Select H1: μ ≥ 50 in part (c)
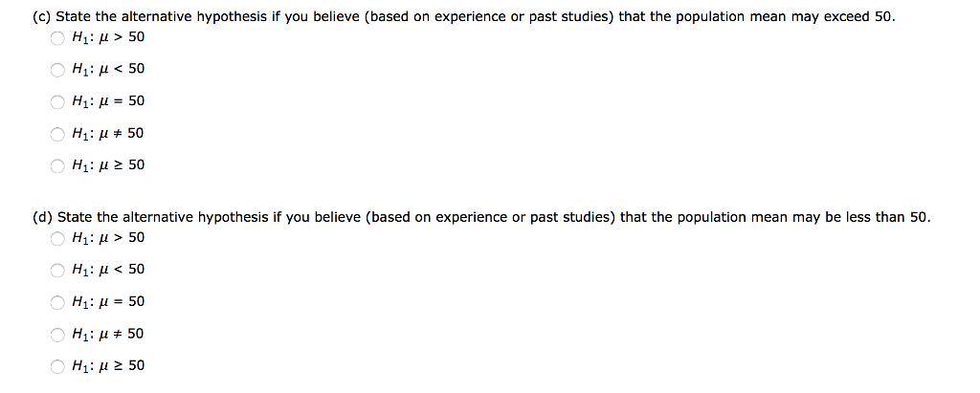Screen dimensions: 980x393 (57, 166)
